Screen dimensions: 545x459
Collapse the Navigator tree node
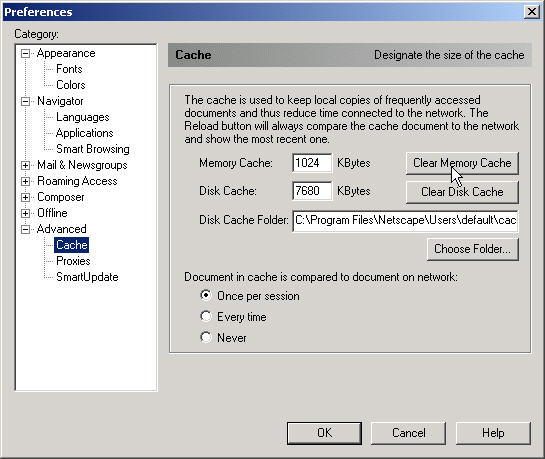pyautogui.click(x=25, y=101)
